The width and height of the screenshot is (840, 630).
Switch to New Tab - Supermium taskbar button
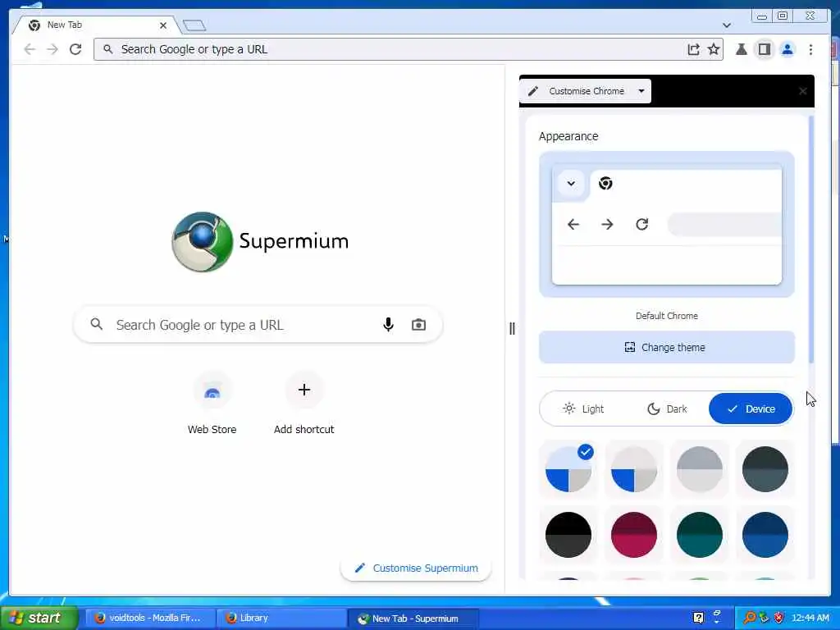point(413,618)
